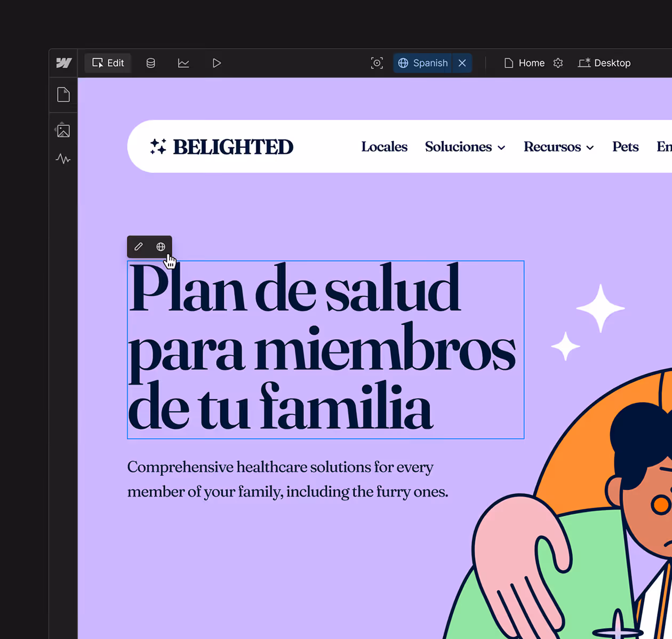Open the analytics chart view

[183, 63]
